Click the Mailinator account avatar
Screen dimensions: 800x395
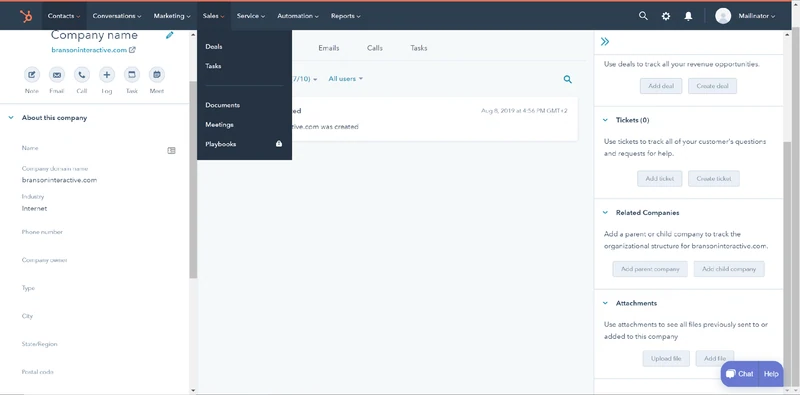[723, 16]
